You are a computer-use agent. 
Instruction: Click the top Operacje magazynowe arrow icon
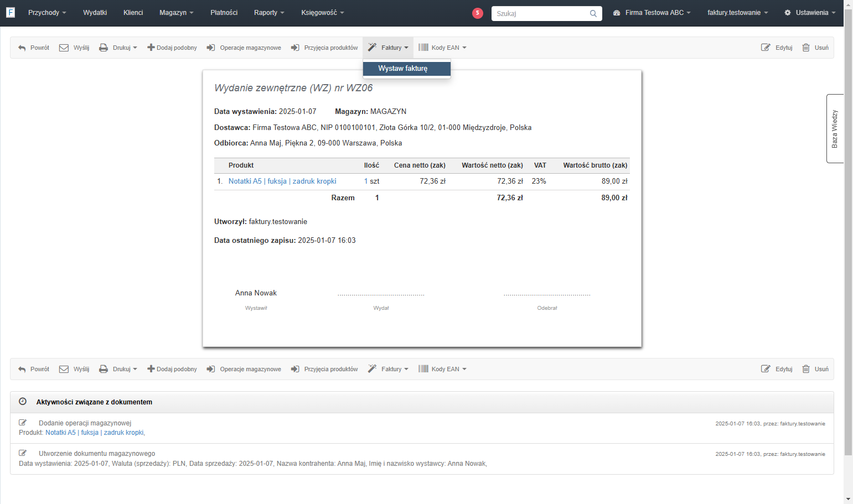point(211,48)
